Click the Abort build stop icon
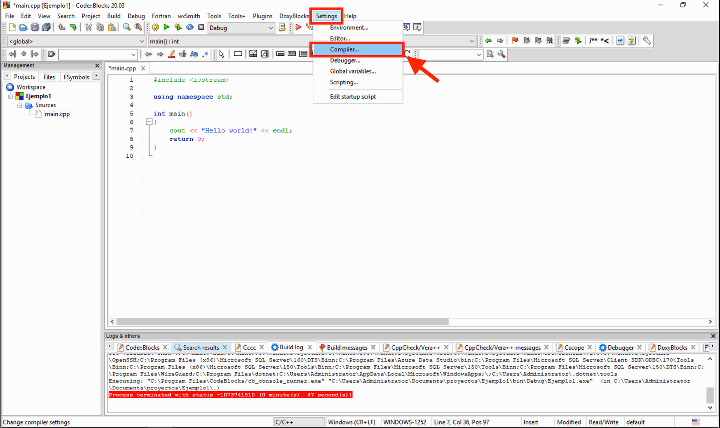Viewport: 720px width, 428px height. [x=201, y=28]
